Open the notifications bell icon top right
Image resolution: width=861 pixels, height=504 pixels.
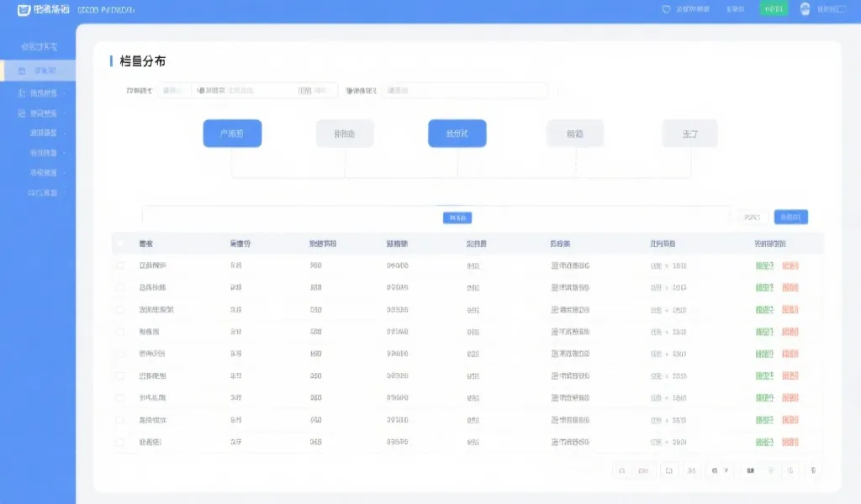667,9
